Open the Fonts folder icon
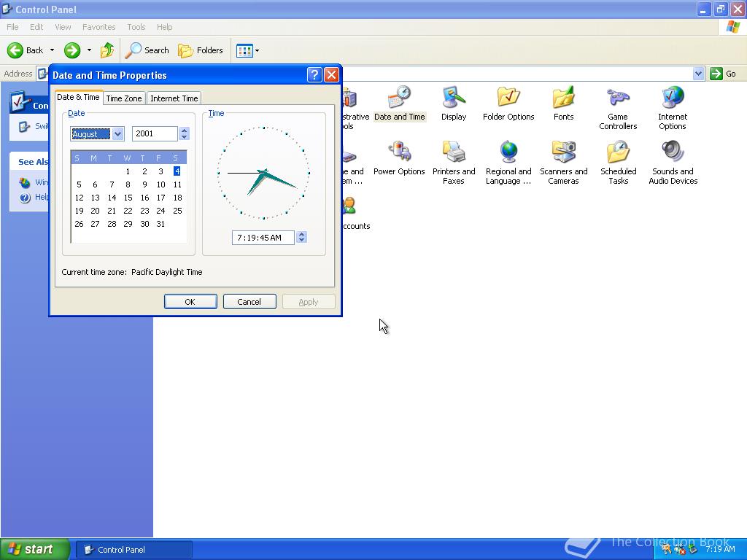Image resolution: width=747 pixels, height=560 pixels. pos(563,104)
